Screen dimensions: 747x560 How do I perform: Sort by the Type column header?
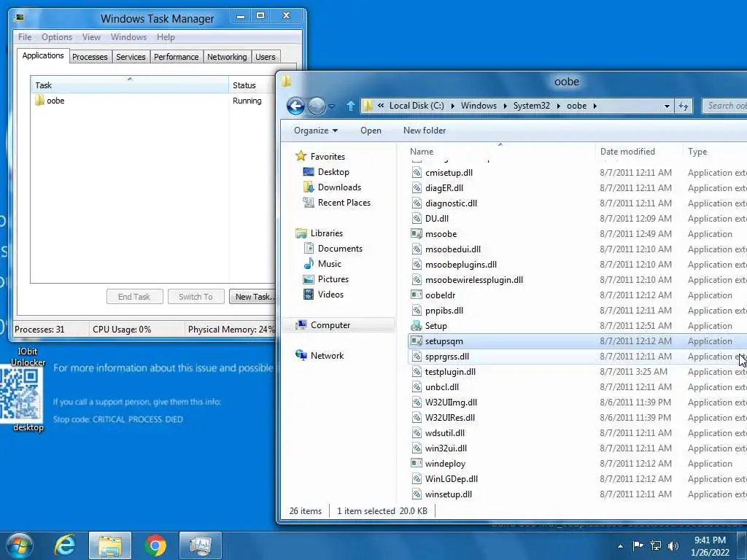tap(715, 152)
